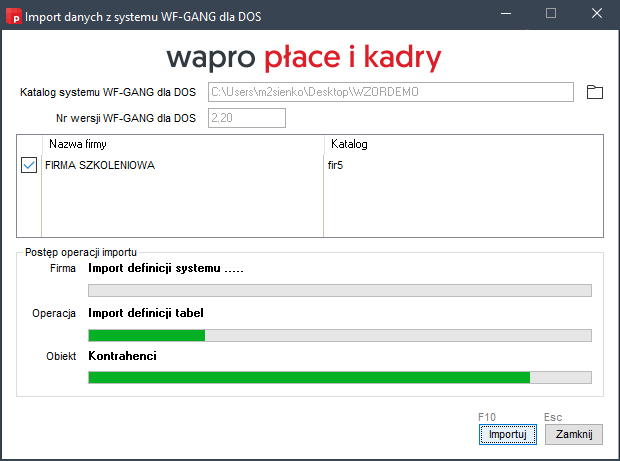The height and width of the screenshot is (461, 620).
Task: Maximize the import window
Action: 551,14
